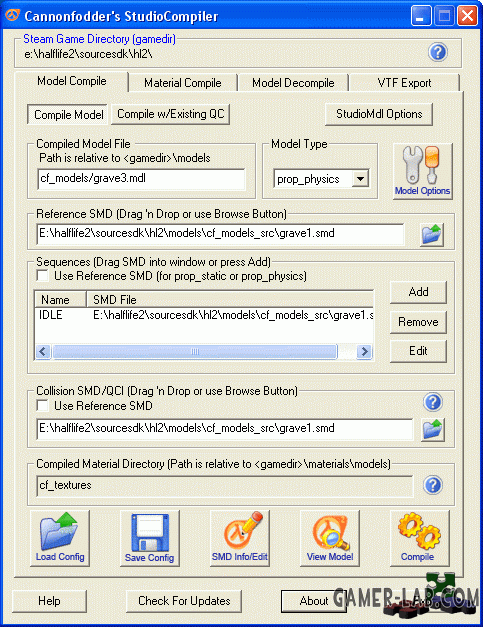
Task: Click the horizontal scrollbar thumb in sequences list
Action: click(x=195, y=351)
